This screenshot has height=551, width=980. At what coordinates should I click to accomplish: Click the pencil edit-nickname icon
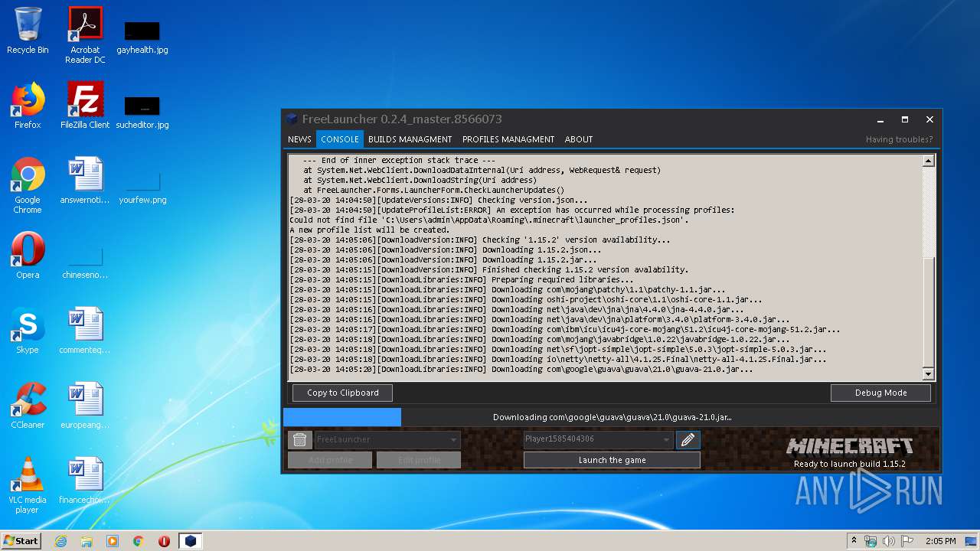(688, 439)
